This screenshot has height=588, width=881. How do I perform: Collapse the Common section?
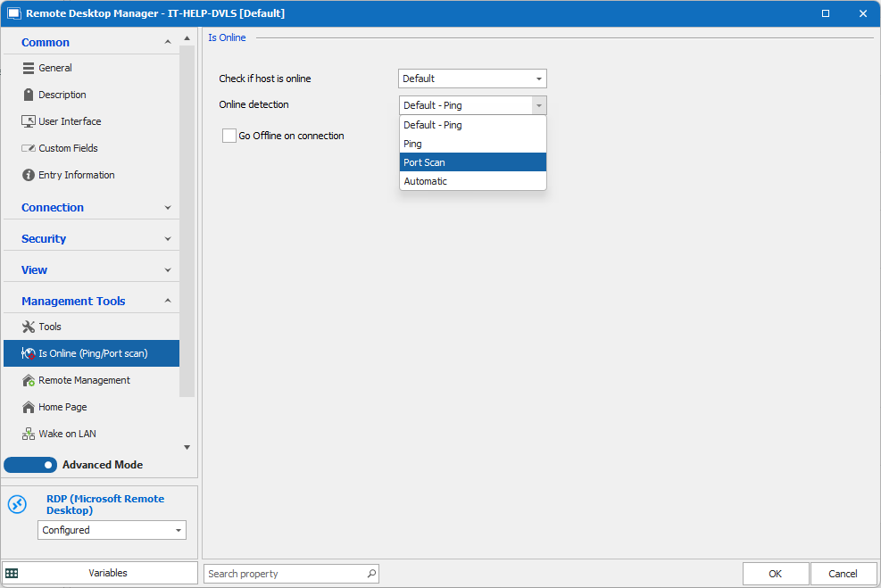(168, 43)
